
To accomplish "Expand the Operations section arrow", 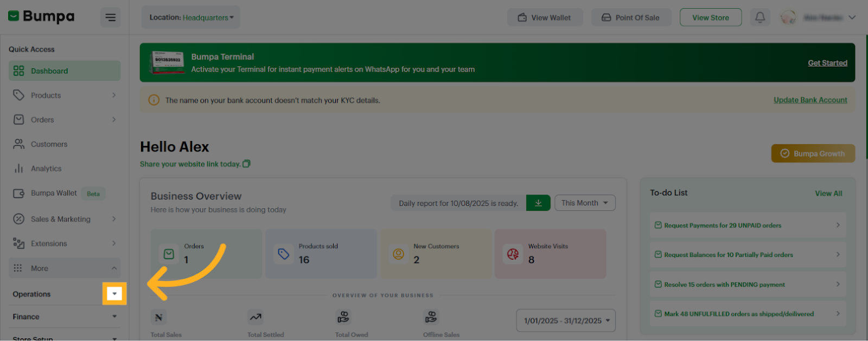I will (x=114, y=294).
